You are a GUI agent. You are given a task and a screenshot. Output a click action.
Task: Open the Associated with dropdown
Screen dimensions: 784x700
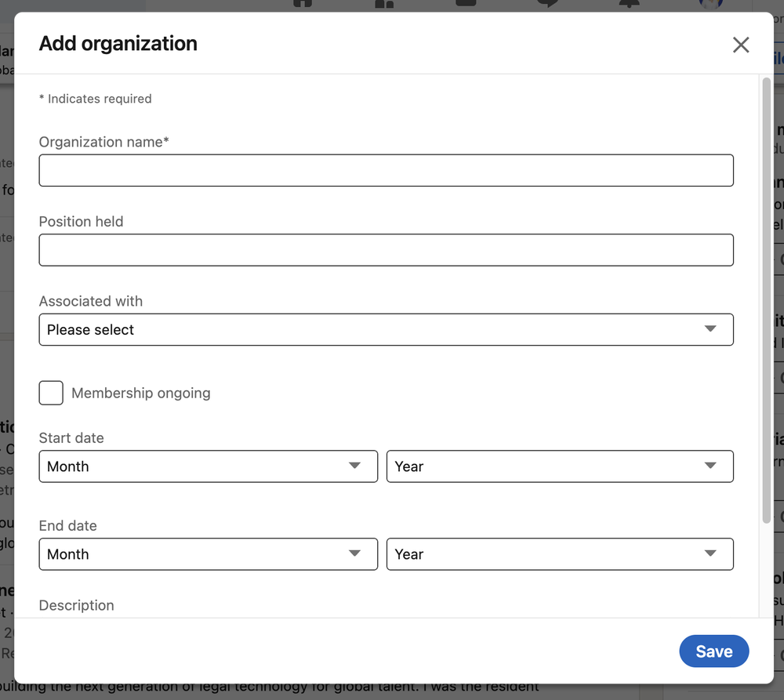(386, 330)
